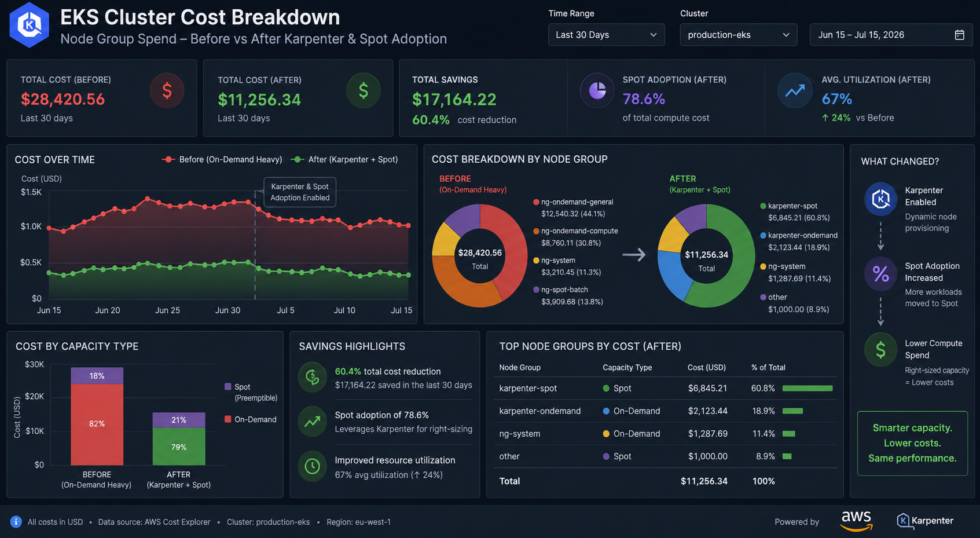Screen dimensions: 980x538
Task: Toggle karpenter-spot legend entry in After chart
Action: (x=795, y=212)
